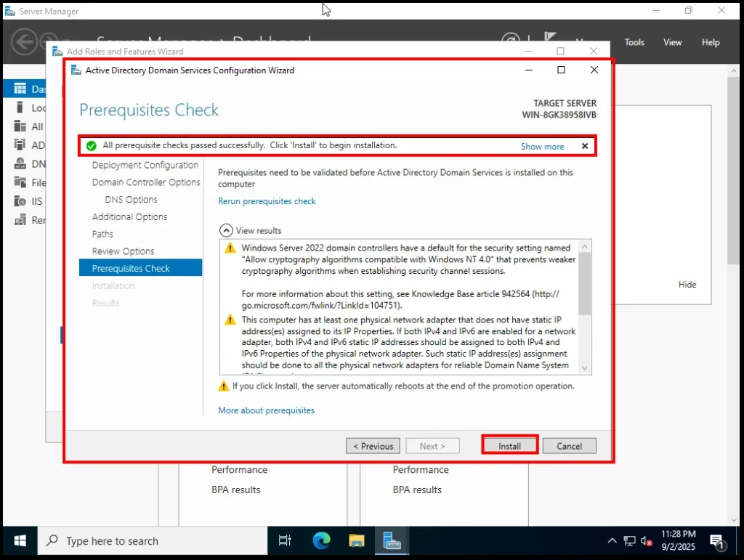Click the left BPA results link
The width and height of the screenshot is (744, 560).
point(236,490)
